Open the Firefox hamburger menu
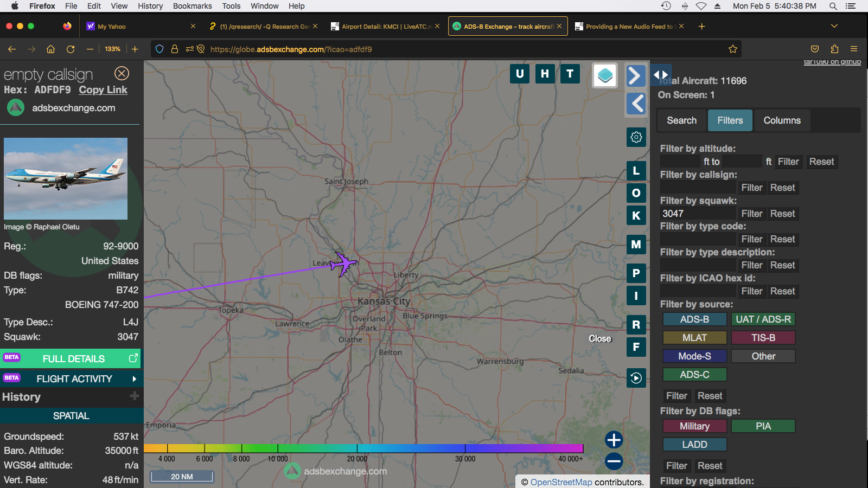Viewport: 868px width, 488px height. pos(854,49)
